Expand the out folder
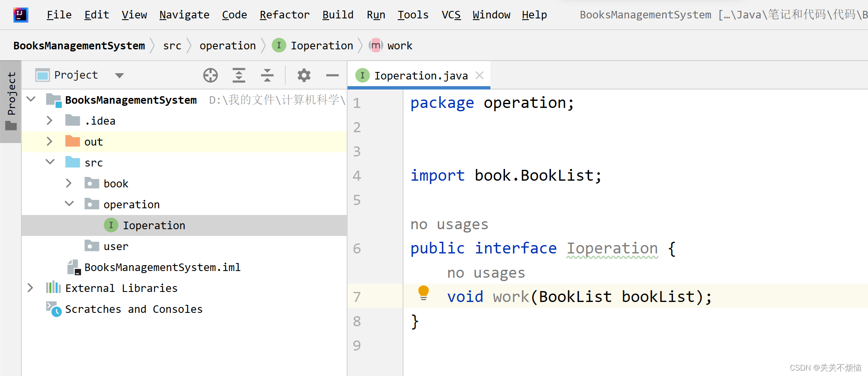Image resolution: width=868 pixels, height=376 pixels. tap(49, 141)
